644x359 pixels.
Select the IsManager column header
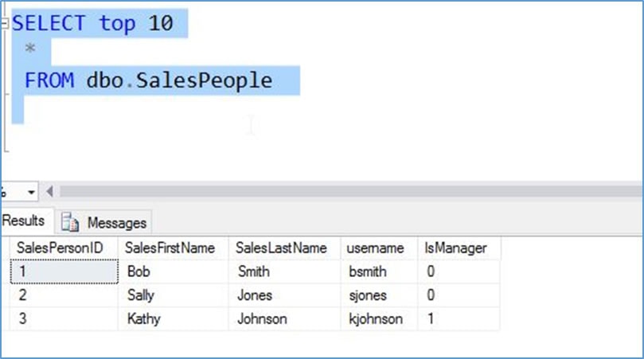coord(456,248)
